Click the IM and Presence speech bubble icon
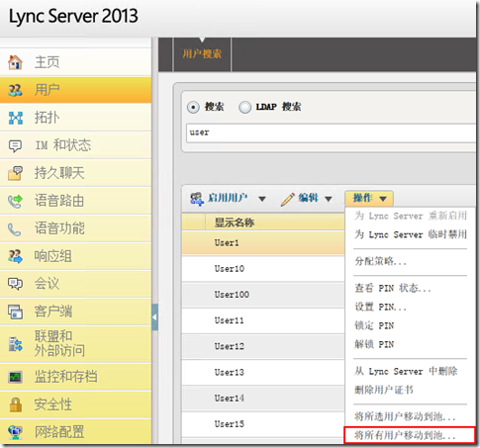 [15, 145]
